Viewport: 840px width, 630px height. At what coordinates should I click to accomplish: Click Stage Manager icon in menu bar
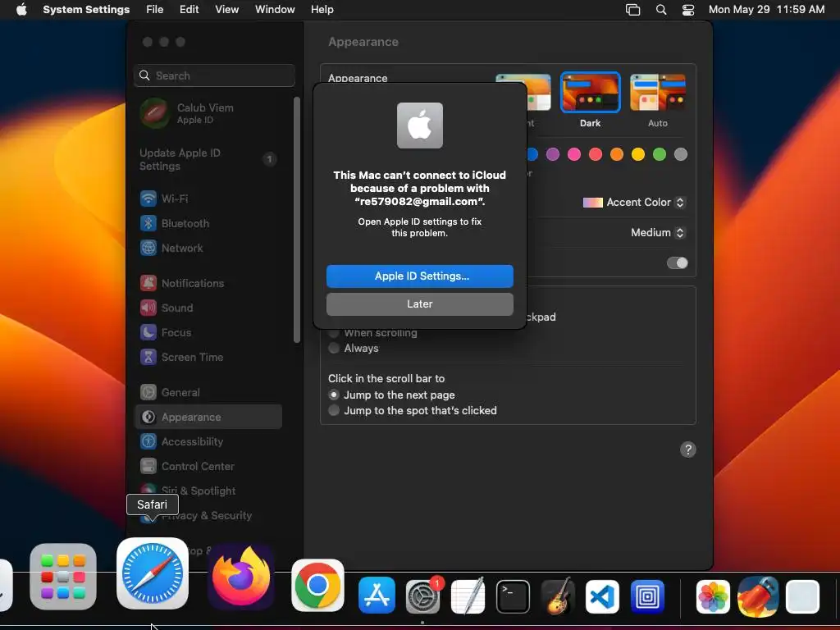point(633,10)
